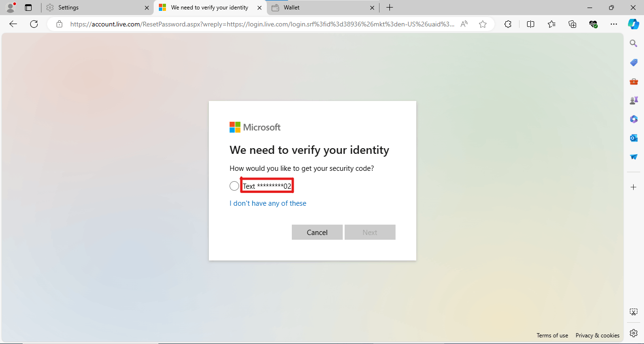The width and height of the screenshot is (644, 344).
Task: Click "How would you like to get your security code?" text
Action: [302, 168]
